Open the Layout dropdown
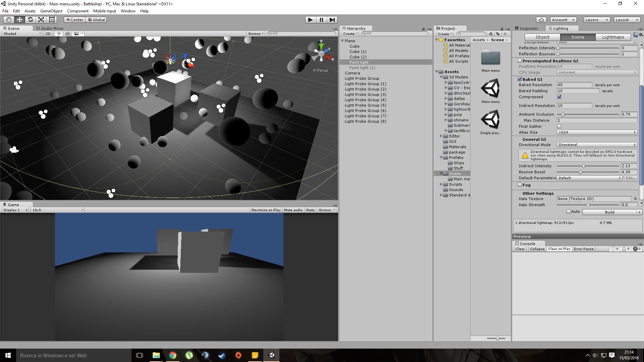Viewport: 644px width, 362px height. (x=627, y=20)
